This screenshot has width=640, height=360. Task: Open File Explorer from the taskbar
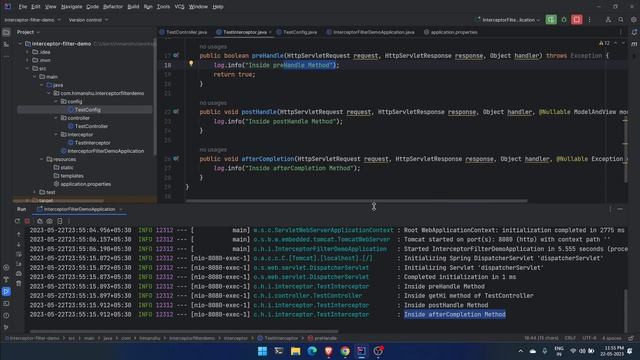pyautogui.click(x=296, y=351)
